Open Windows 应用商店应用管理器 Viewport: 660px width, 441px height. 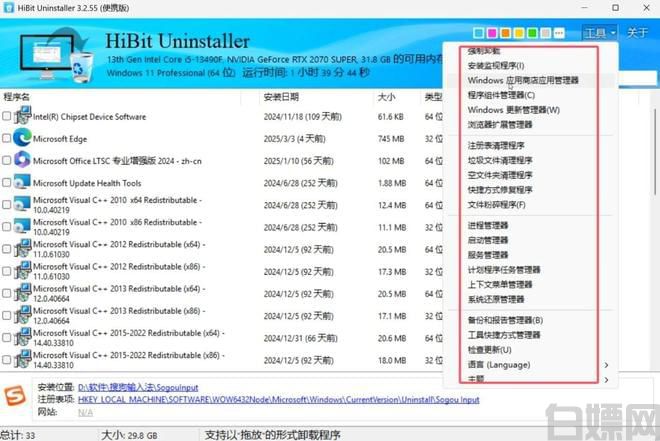click(523, 80)
